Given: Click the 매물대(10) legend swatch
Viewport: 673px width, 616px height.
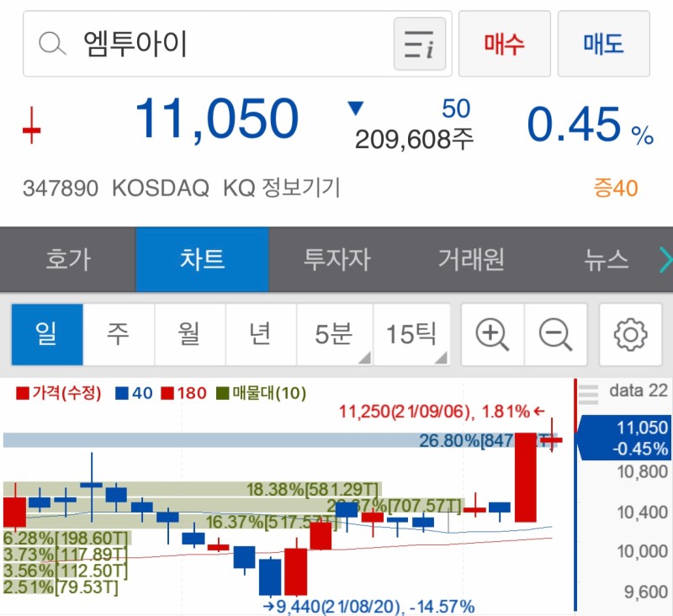Looking at the screenshot, I should pos(223,393).
